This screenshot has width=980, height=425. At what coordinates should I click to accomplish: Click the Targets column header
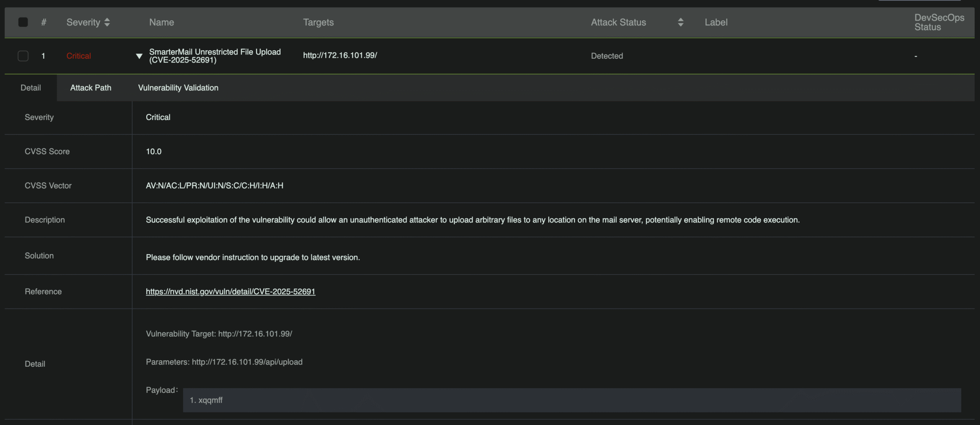[318, 22]
